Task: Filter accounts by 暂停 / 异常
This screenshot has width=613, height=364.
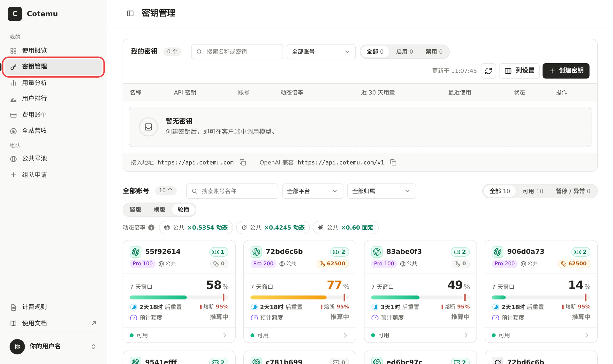Action: point(573,191)
